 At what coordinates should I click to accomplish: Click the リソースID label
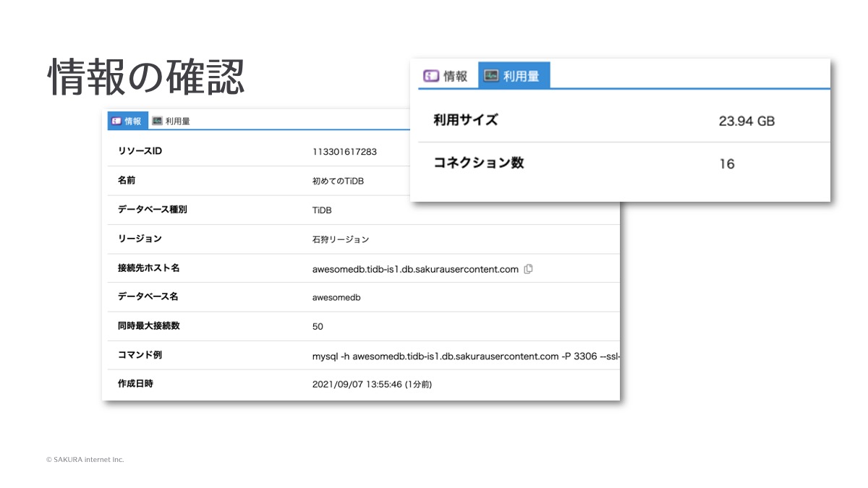(x=140, y=151)
